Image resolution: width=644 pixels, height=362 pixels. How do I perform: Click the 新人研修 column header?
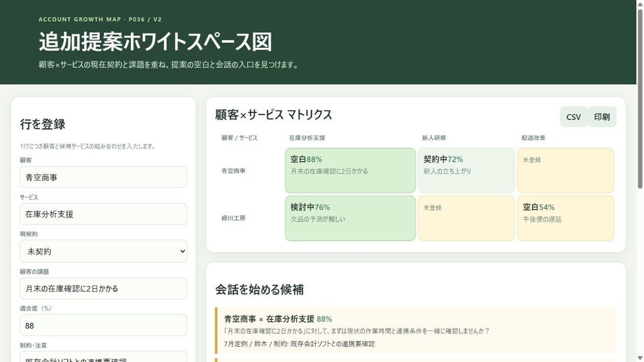click(434, 138)
